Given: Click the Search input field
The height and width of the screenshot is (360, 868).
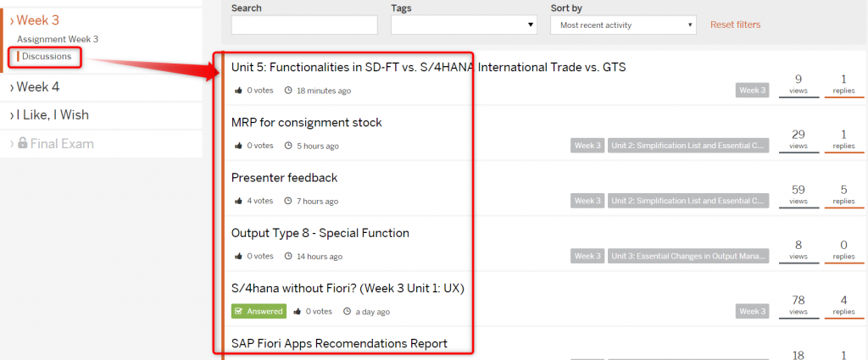Looking at the screenshot, I should 304,25.
